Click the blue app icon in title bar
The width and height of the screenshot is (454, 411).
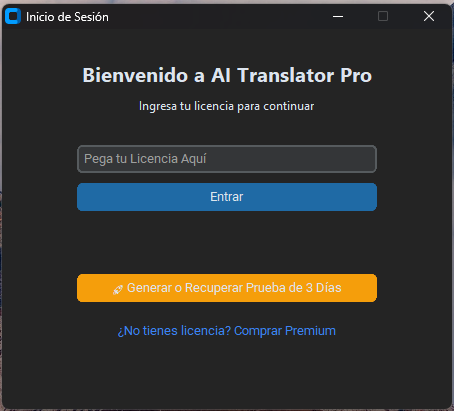[x=13, y=16]
